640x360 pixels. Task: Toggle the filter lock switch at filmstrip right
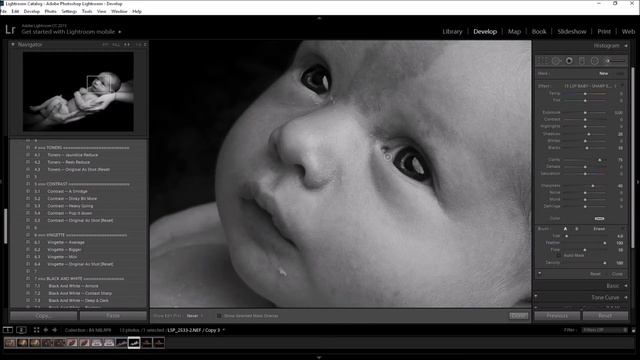pos(633,330)
